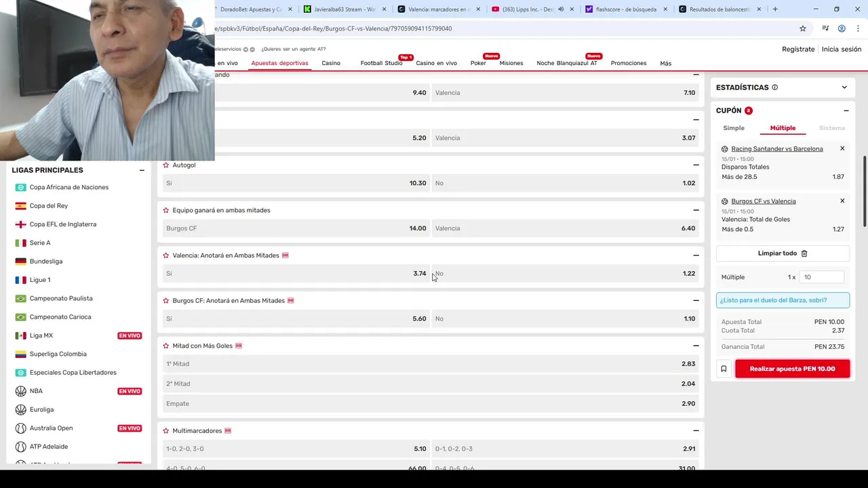Open Racing Santander vs Barcelona match link
Screen dimensions: 868x488
777,148
